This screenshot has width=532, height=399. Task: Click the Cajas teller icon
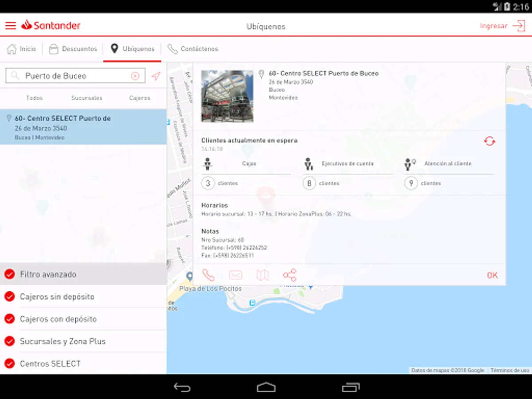[207, 164]
